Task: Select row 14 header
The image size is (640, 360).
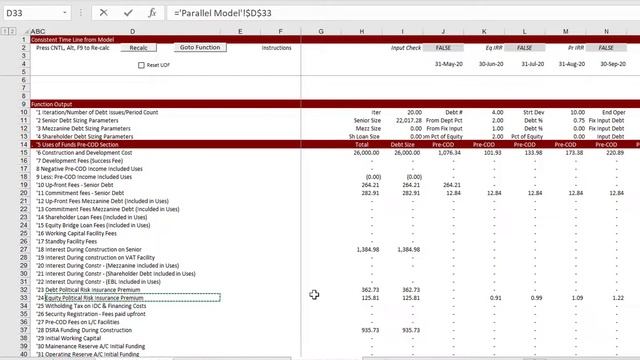Action: click(24, 144)
